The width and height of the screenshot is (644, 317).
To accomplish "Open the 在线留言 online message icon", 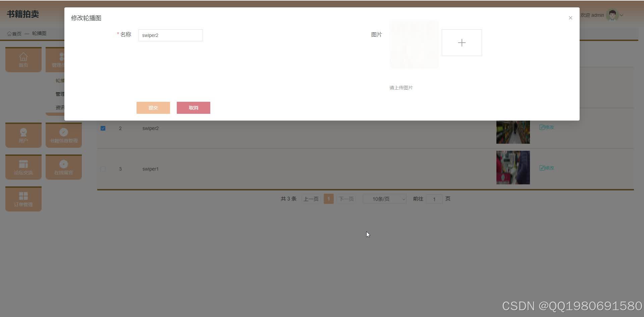I will point(64,167).
